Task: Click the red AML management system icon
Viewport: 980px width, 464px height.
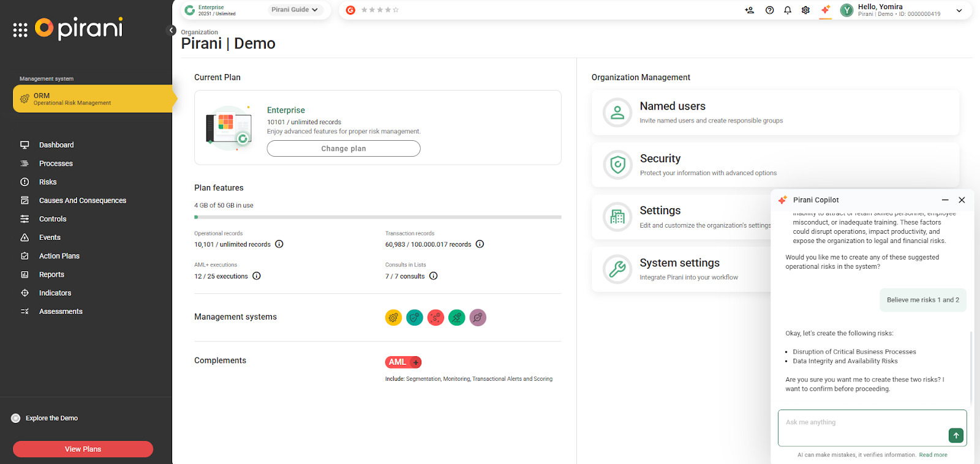Action: point(435,318)
